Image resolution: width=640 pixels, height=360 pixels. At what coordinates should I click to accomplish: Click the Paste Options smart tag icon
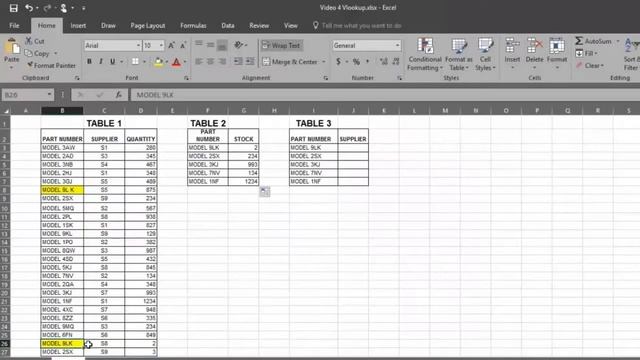[x=264, y=191]
